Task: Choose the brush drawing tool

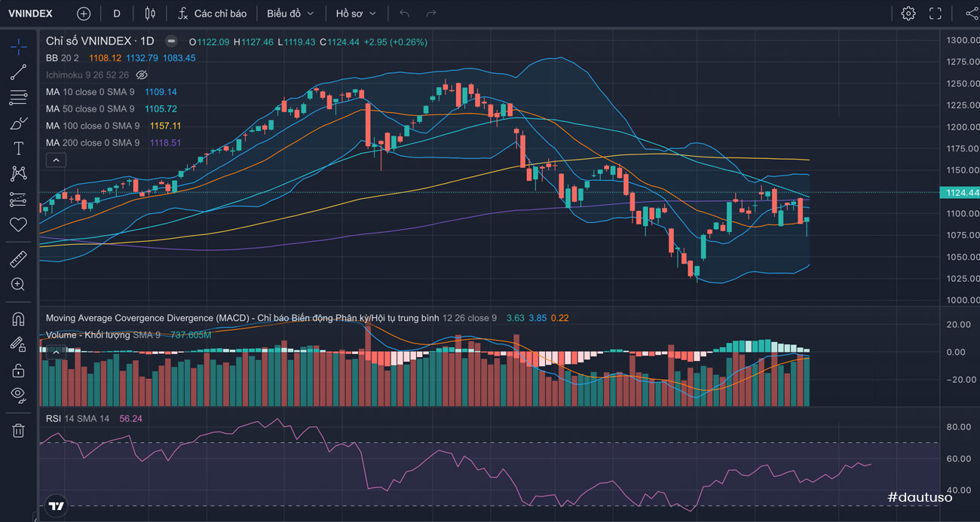Action: pyautogui.click(x=18, y=124)
